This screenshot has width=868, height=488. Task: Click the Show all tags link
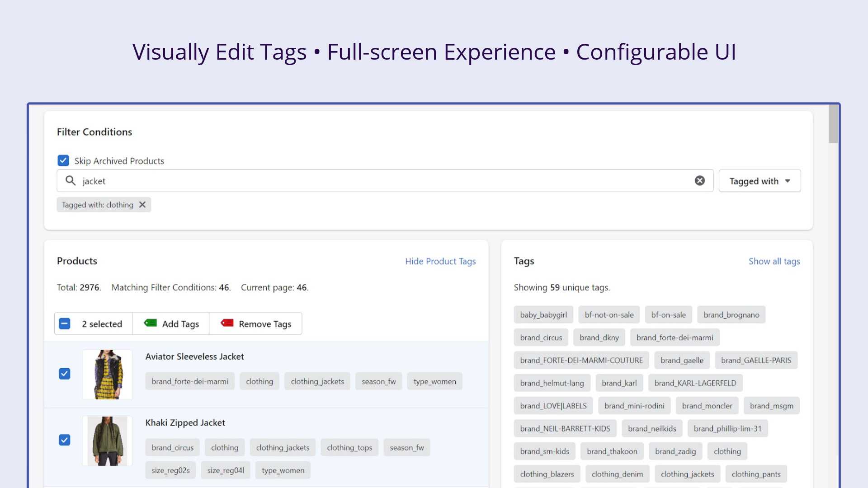click(x=774, y=261)
